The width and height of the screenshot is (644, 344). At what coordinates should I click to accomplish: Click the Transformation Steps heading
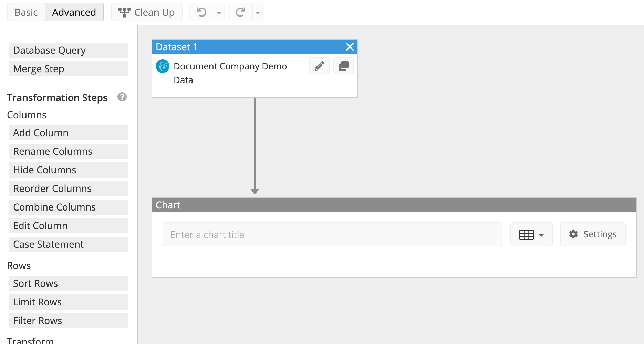pos(57,98)
